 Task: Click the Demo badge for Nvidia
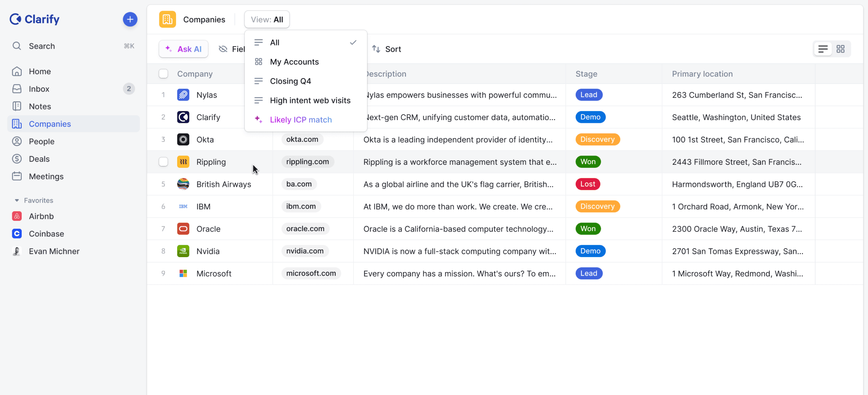590,251
